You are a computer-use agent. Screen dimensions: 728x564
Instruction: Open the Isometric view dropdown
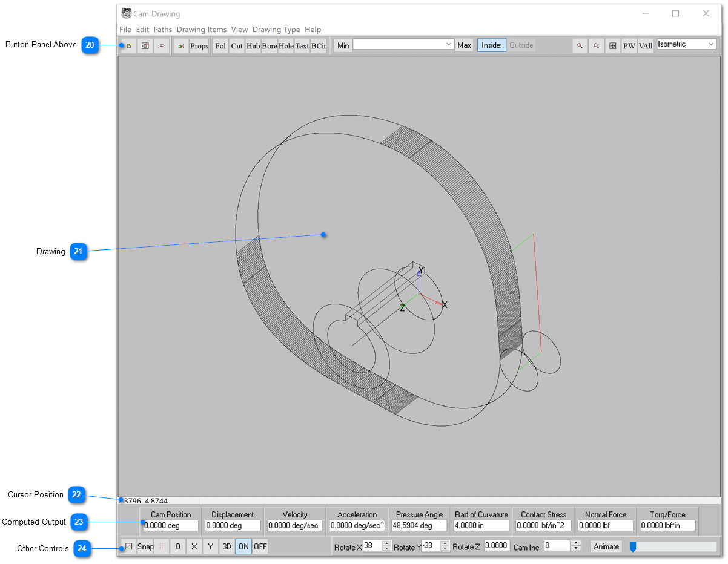click(686, 44)
